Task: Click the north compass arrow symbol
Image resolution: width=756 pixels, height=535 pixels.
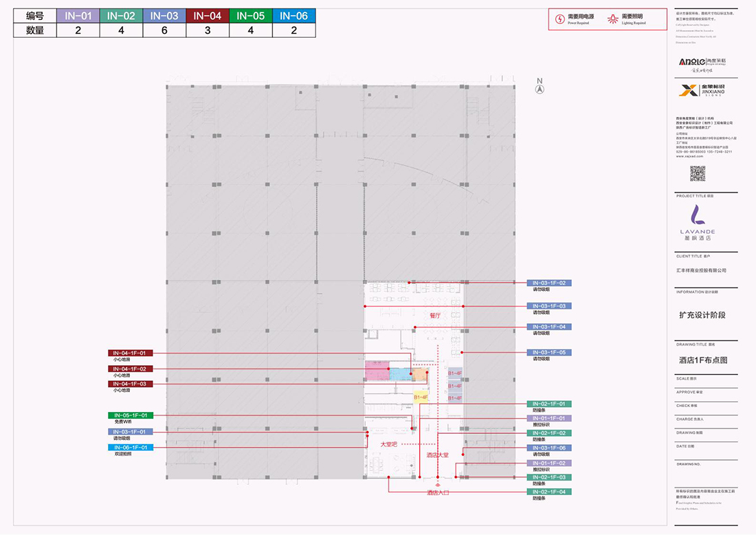Action: [540, 89]
